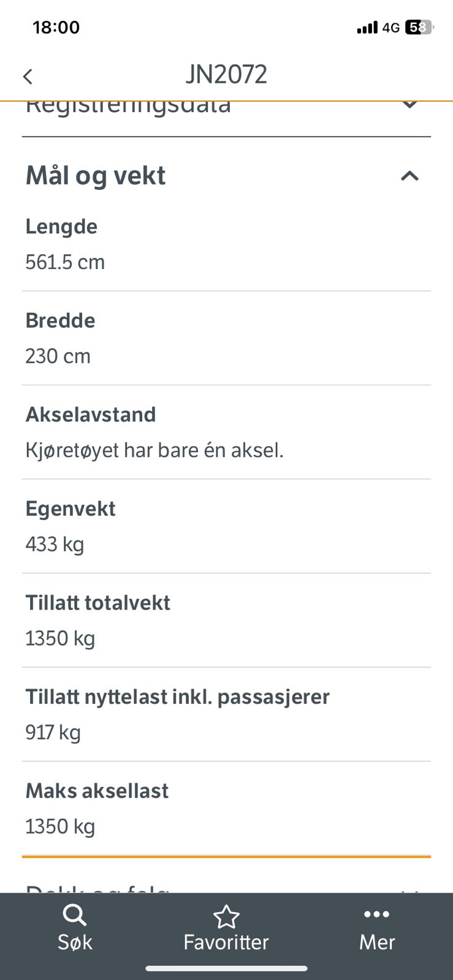
Task: Tap the JN2072 page title
Action: 226,75
